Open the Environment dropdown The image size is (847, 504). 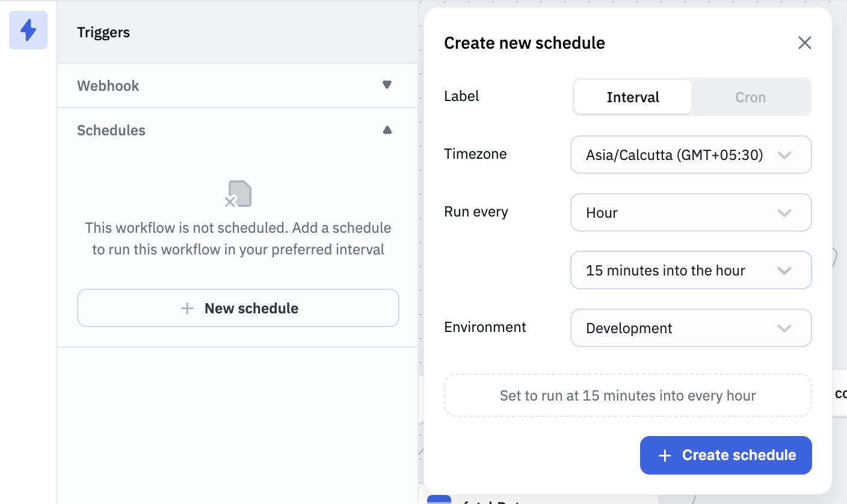coord(691,328)
